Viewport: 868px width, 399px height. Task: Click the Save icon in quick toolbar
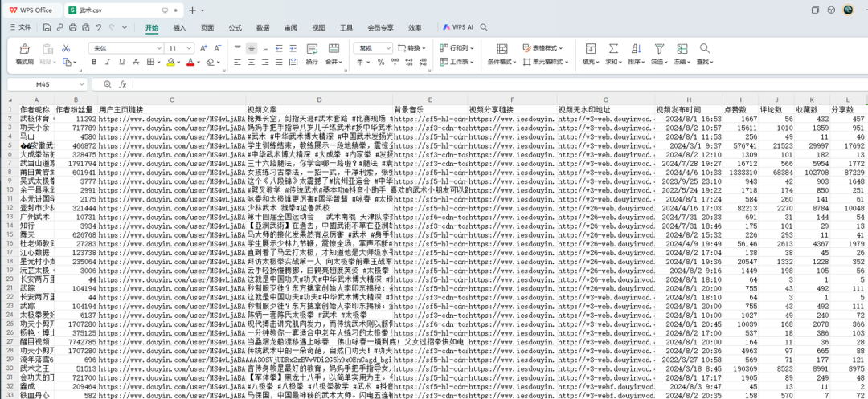47,27
